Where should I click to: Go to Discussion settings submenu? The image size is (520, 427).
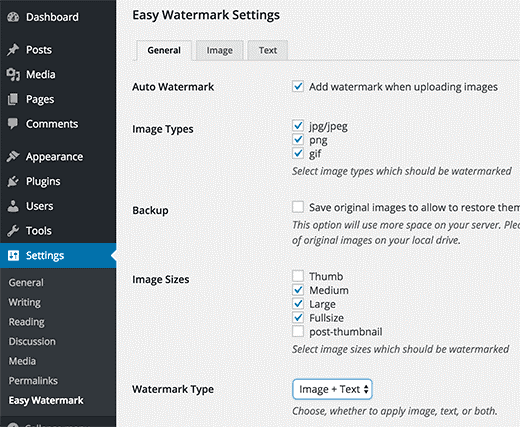(32, 342)
